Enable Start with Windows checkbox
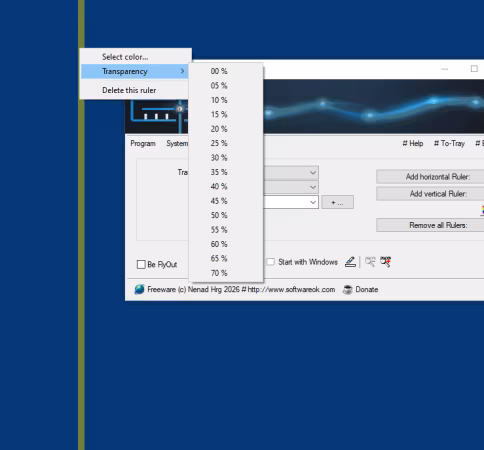484x450 pixels. [x=271, y=262]
